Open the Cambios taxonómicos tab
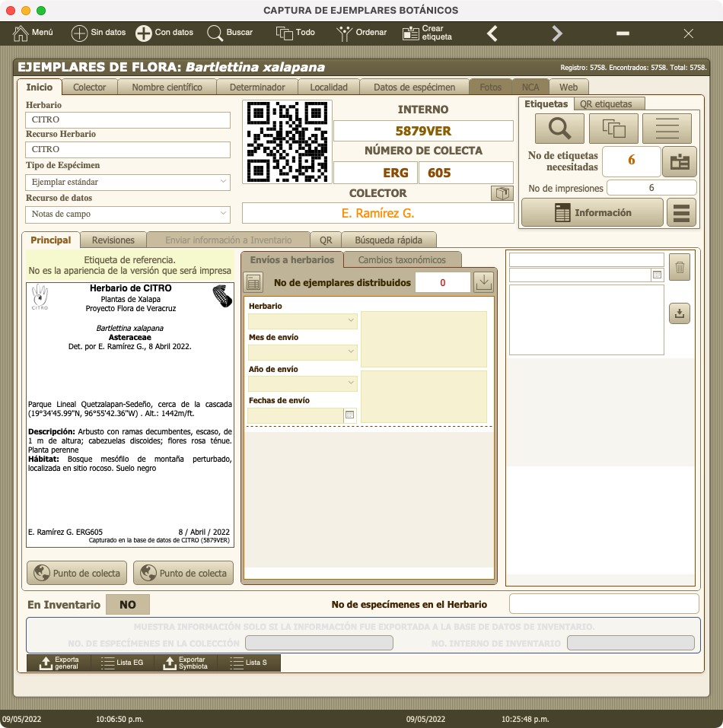The height and width of the screenshot is (728, 723). pyautogui.click(x=402, y=259)
